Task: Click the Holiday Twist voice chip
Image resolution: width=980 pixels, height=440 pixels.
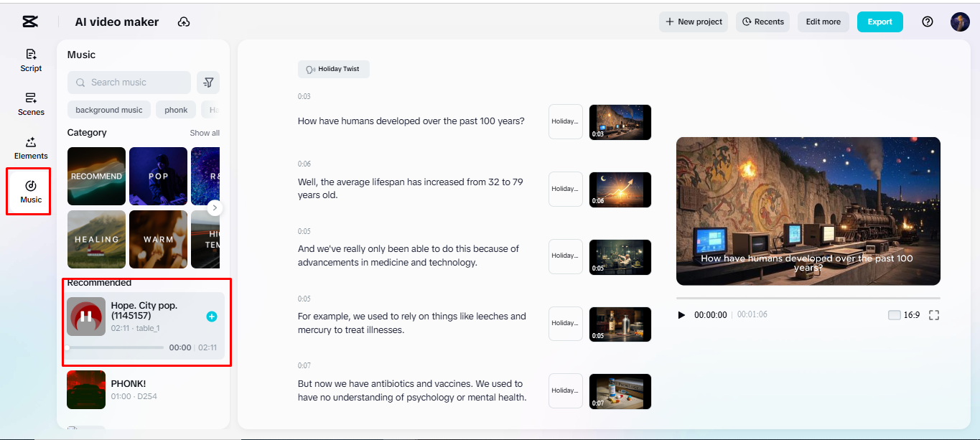Action: pos(334,69)
